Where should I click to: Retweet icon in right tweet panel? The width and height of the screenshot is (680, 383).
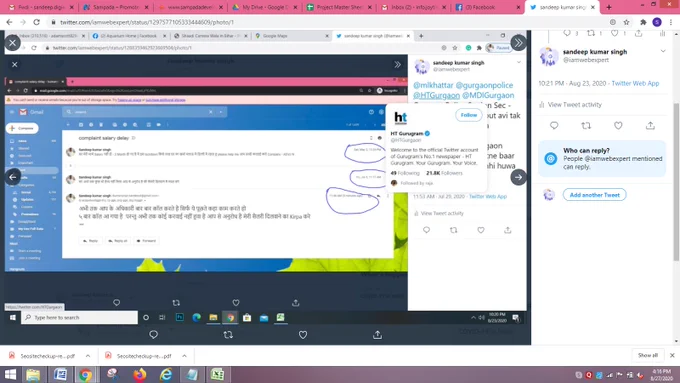[x=586, y=125]
